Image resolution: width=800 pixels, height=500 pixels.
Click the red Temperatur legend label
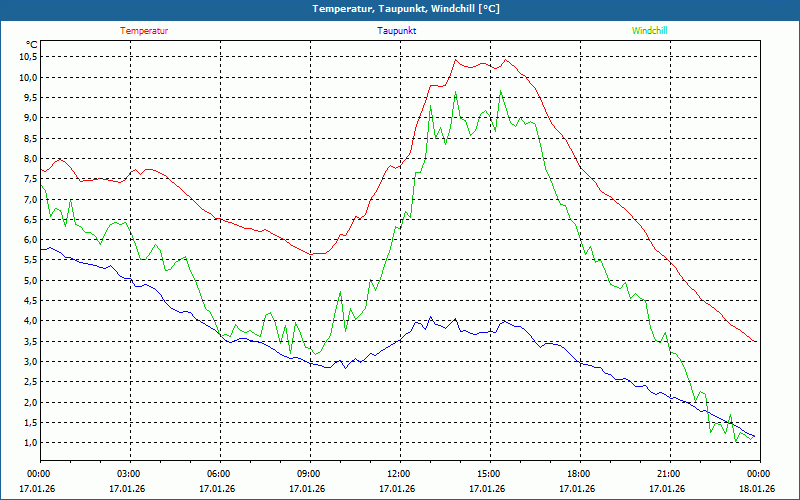tap(144, 31)
